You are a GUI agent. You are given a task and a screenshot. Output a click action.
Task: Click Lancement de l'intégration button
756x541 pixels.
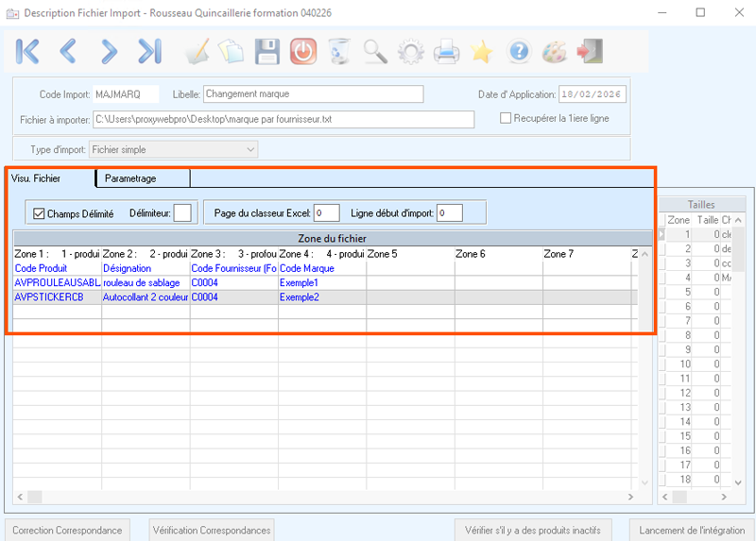pos(692,531)
